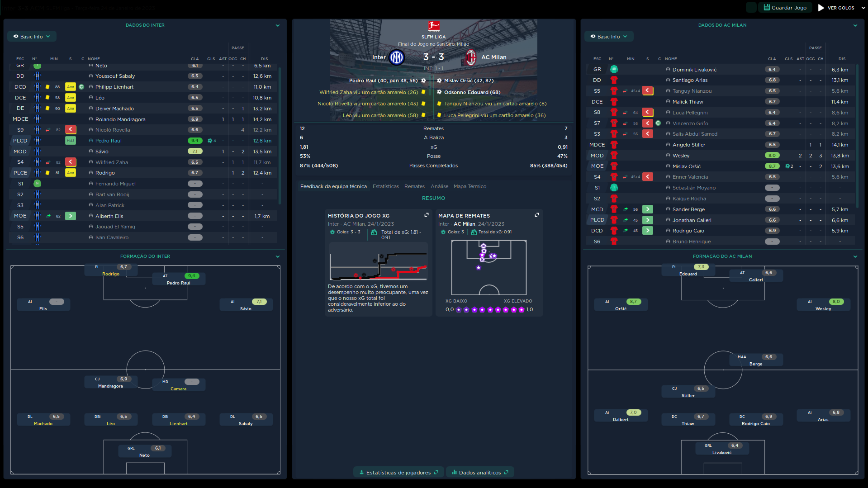Open Rolando Mandragora's player profile
The height and width of the screenshot is (488, 868).
(x=120, y=119)
